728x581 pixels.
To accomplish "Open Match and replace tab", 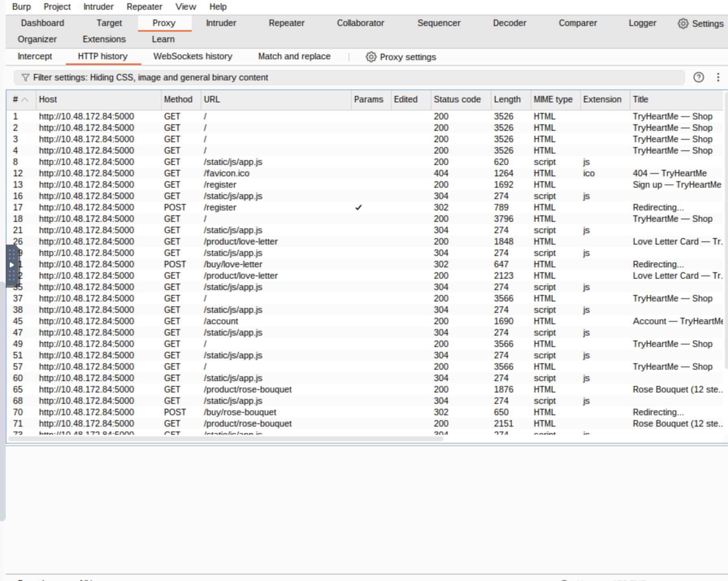I will pos(294,56).
